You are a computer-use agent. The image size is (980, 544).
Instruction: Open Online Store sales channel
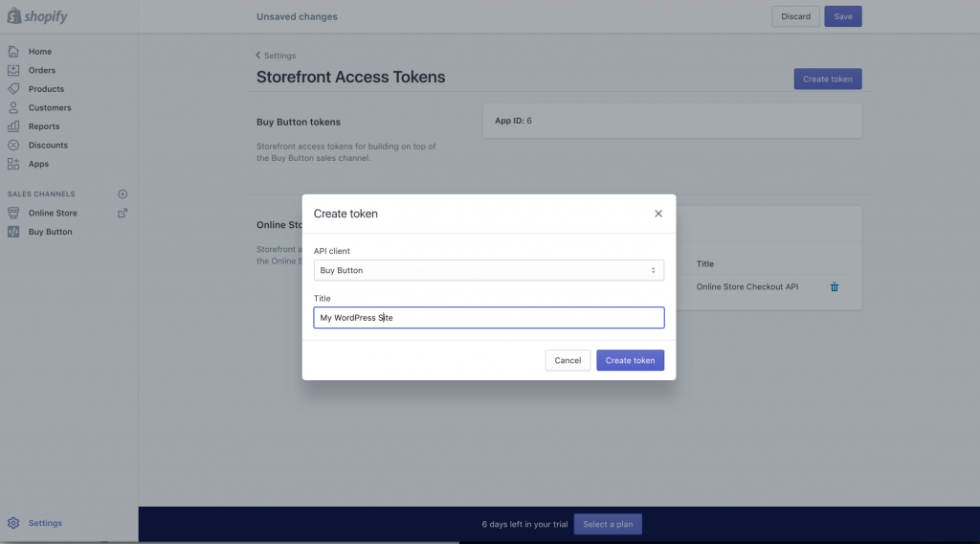(x=53, y=213)
